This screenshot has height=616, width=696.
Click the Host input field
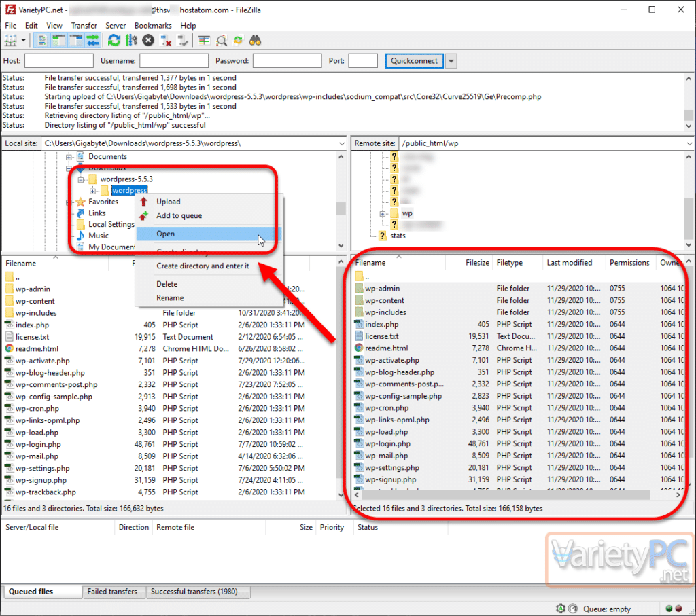click(59, 60)
